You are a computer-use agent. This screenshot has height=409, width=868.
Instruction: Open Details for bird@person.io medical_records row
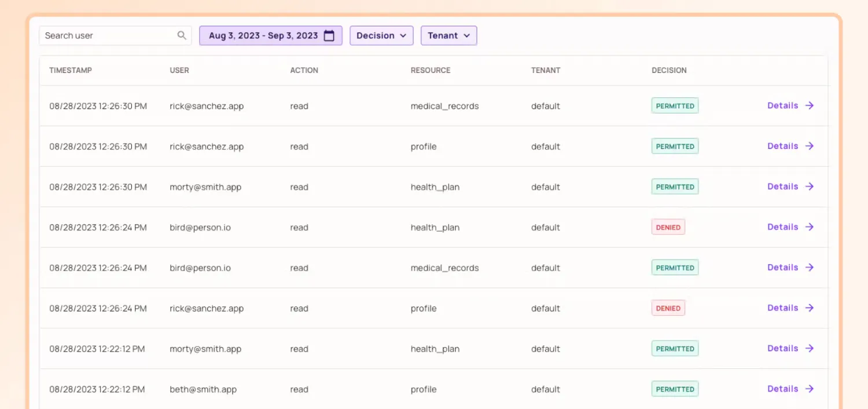click(x=790, y=268)
